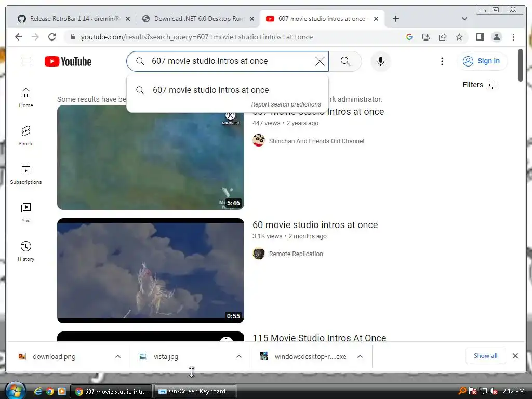Clear the search box with the X icon
This screenshot has height=399, width=532.
pos(320,61)
